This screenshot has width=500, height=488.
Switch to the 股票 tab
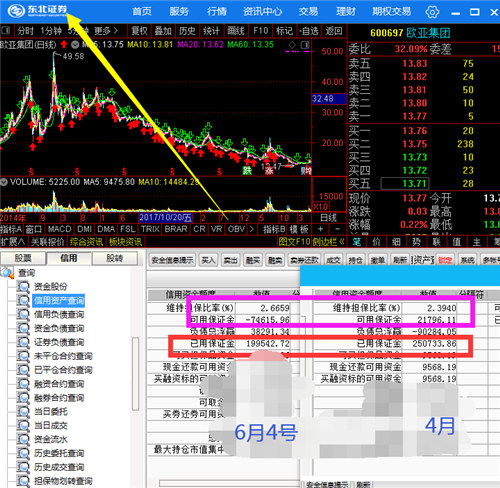point(23,258)
